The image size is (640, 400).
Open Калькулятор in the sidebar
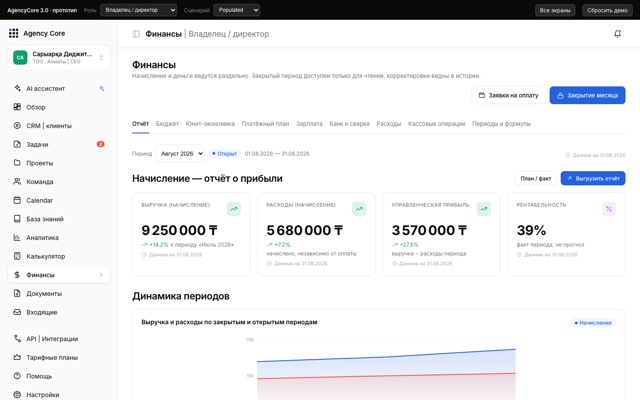[x=59, y=256]
